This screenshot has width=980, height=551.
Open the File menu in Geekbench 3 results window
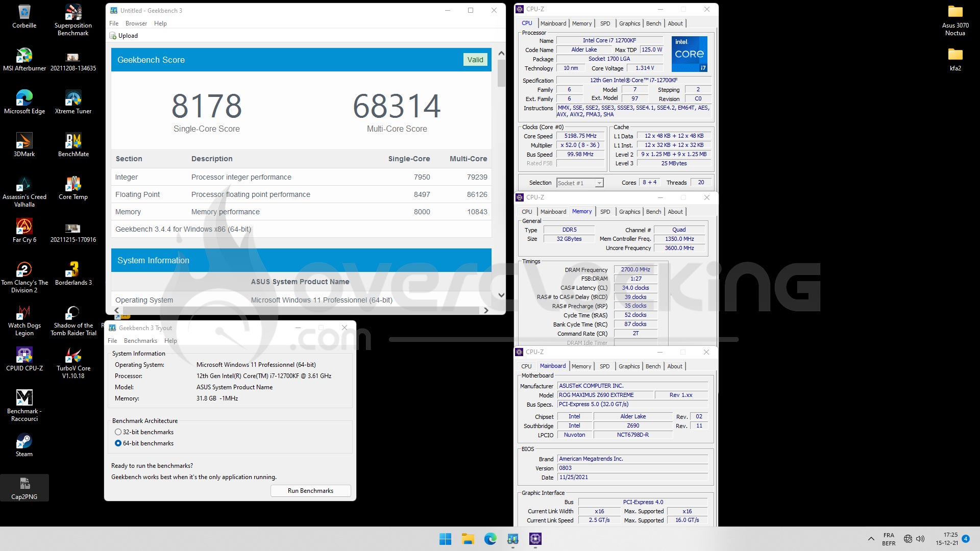(x=114, y=23)
